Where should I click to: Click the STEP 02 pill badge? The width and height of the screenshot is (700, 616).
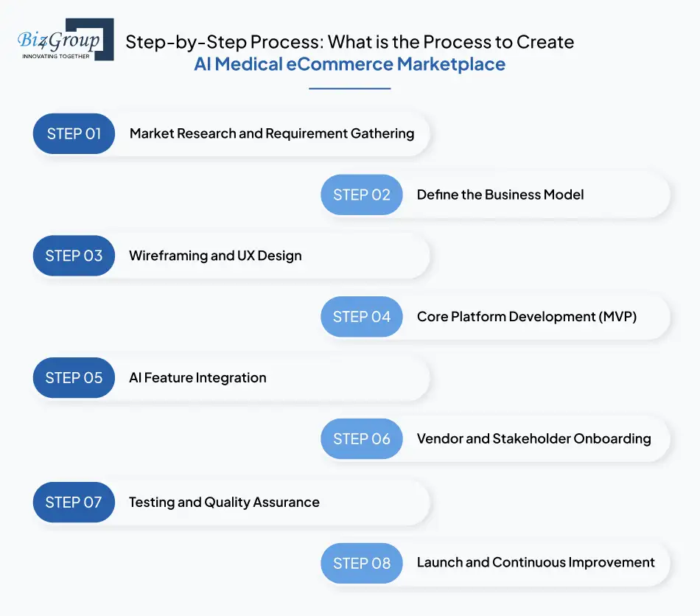[362, 195]
